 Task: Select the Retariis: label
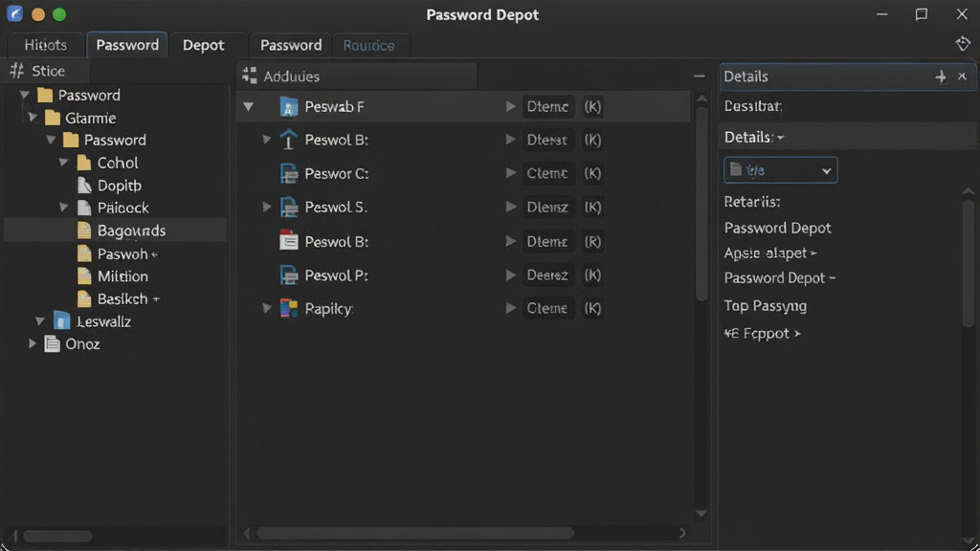(752, 202)
